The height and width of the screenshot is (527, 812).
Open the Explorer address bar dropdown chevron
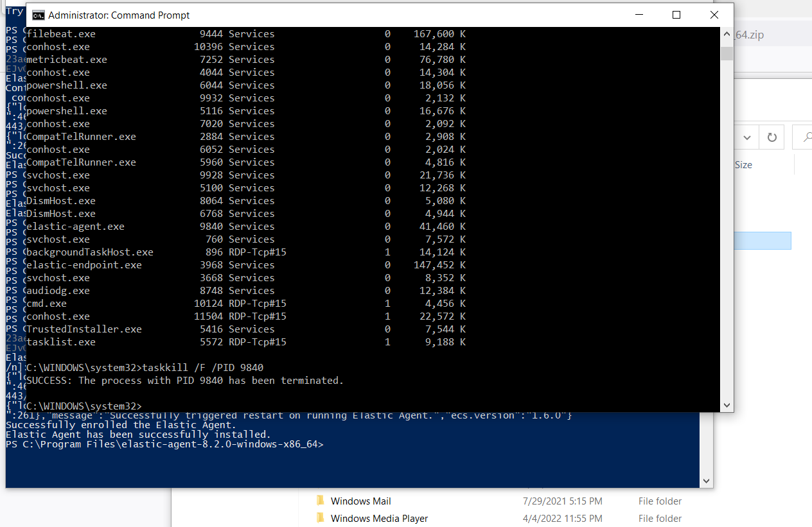[x=746, y=137]
